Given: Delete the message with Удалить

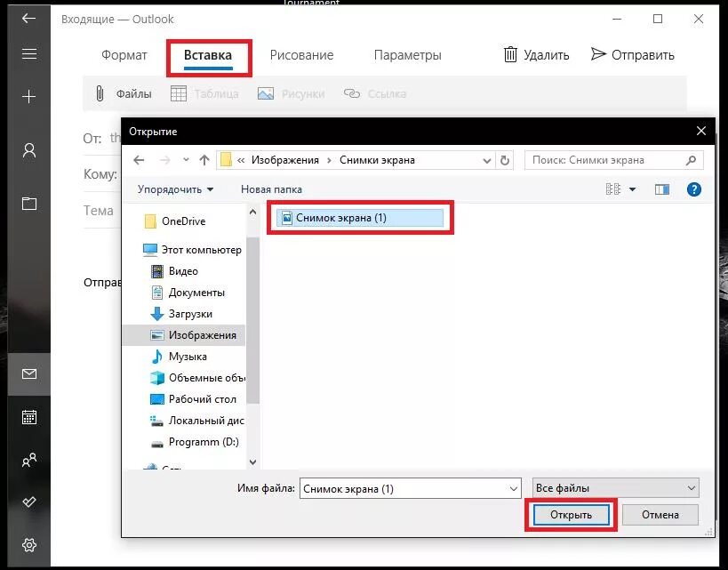Looking at the screenshot, I should [536, 55].
